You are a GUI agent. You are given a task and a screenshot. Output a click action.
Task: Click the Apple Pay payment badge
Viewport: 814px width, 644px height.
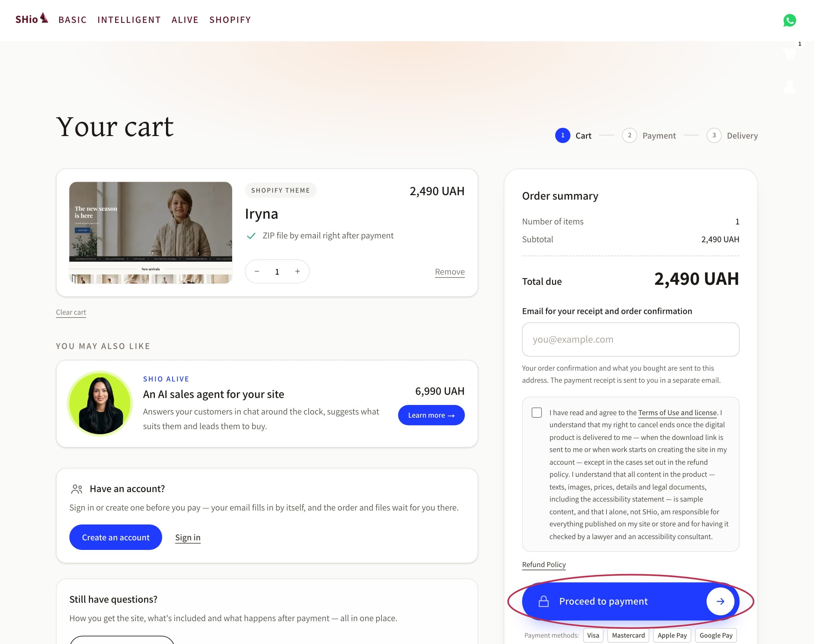(x=672, y=635)
